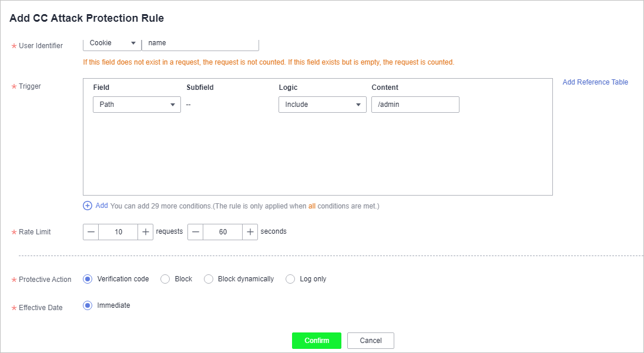Increase the seconds value with plus button

(x=250, y=232)
